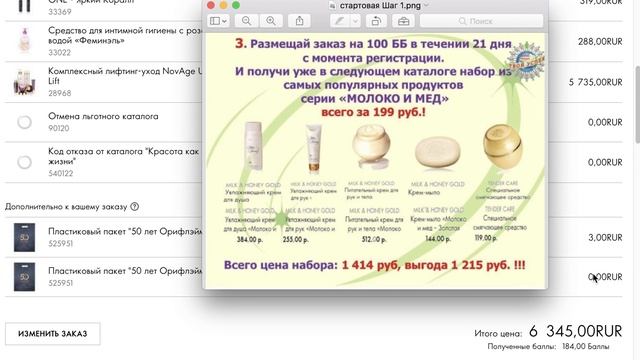Click the 3,00RUR bag price
This screenshot has width=640, height=360.
point(605,238)
